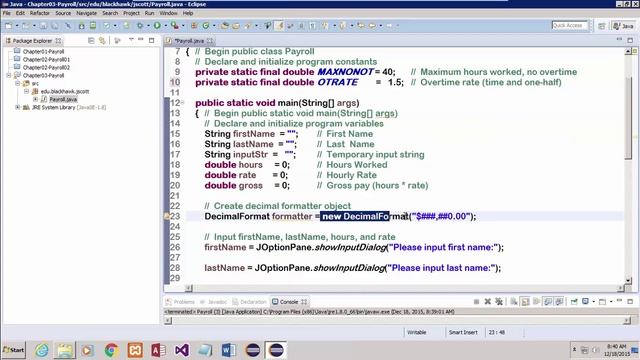Viewport: 640px width, 360px height.
Task: Open the Project menu
Action: tap(131, 13)
